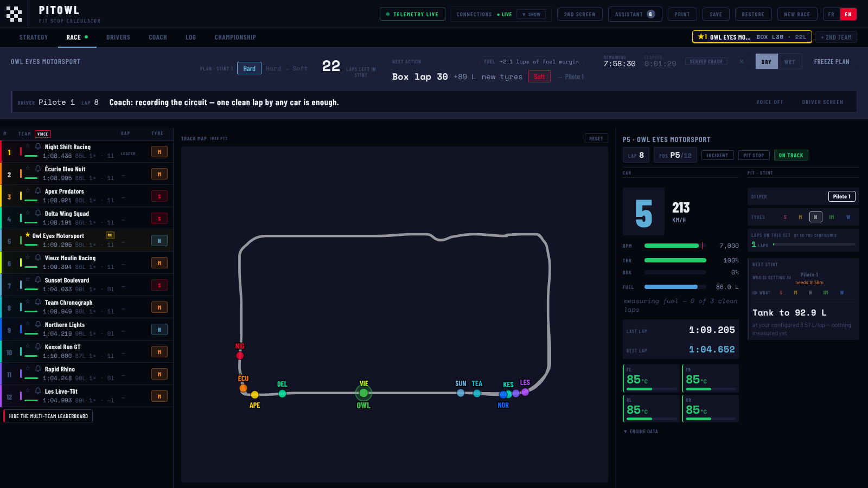Expand the Connections SHOW dropdown

(532, 15)
